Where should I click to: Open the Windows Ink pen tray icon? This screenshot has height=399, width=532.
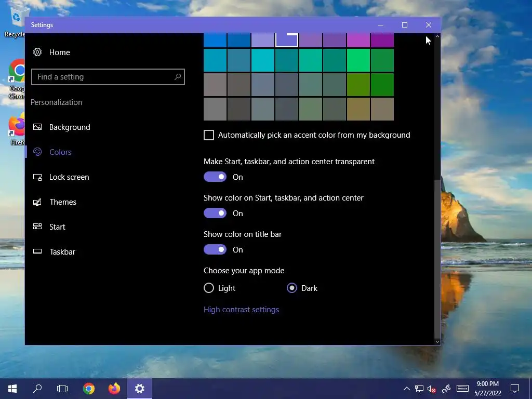pyautogui.click(x=446, y=389)
